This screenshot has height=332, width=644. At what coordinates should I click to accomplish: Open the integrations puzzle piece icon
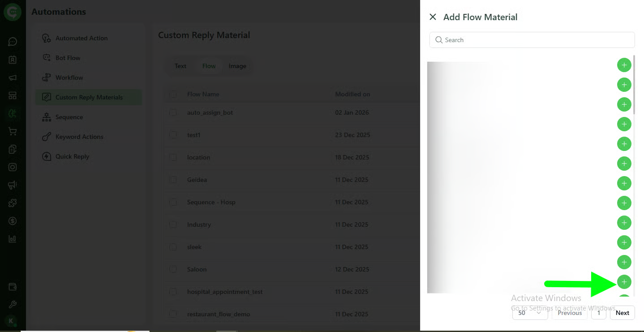pos(13,203)
